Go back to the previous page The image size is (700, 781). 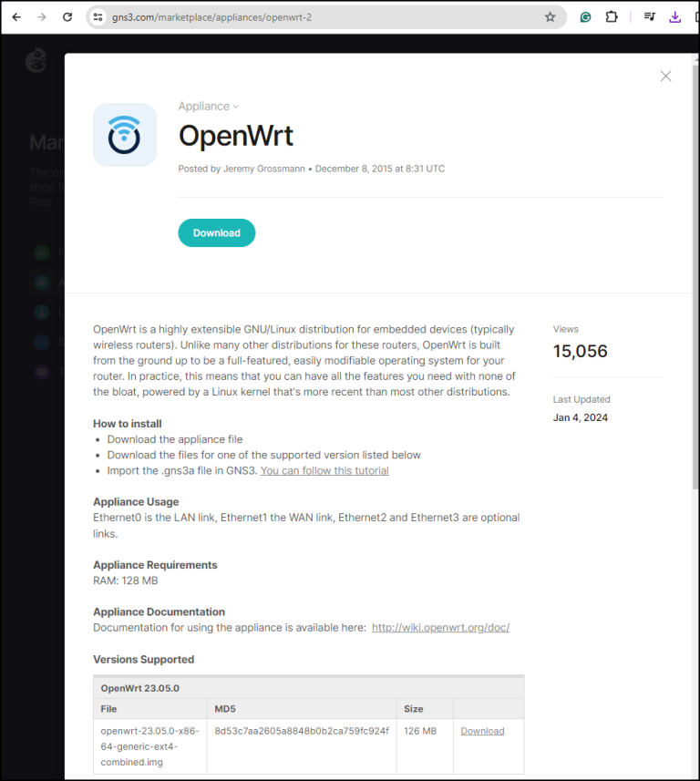click(15, 15)
